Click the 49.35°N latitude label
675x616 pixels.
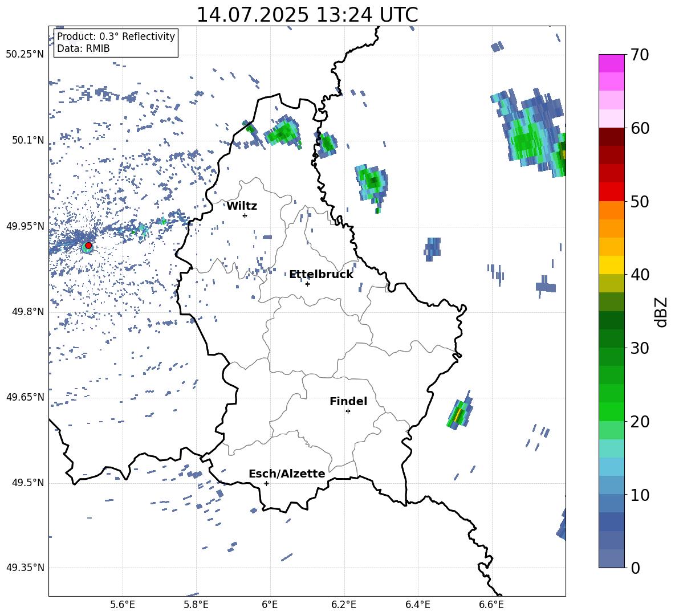[25, 568]
